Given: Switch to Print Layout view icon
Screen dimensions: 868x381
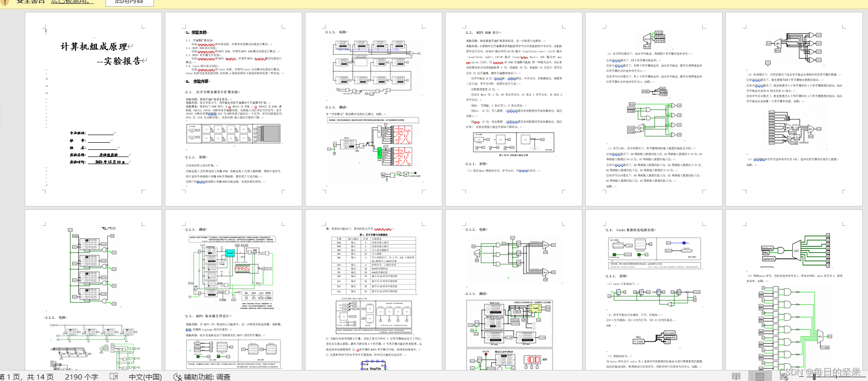Looking at the screenshot, I should [x=760, y=376].
